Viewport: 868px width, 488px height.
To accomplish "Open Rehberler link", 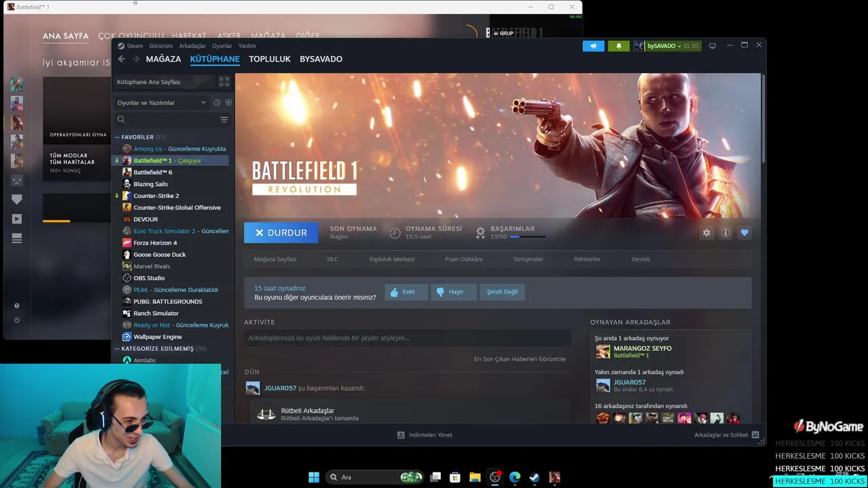I will point(587,259).
